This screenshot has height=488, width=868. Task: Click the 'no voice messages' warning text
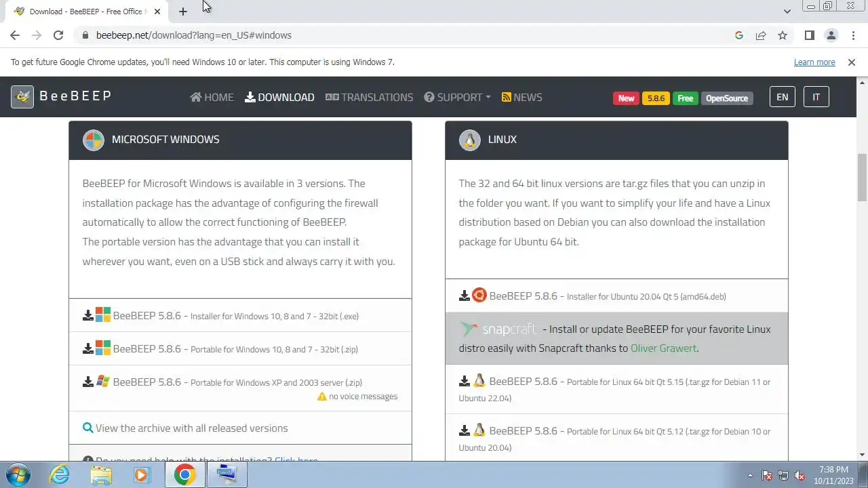pyautogui.click(x=363, y=396)
